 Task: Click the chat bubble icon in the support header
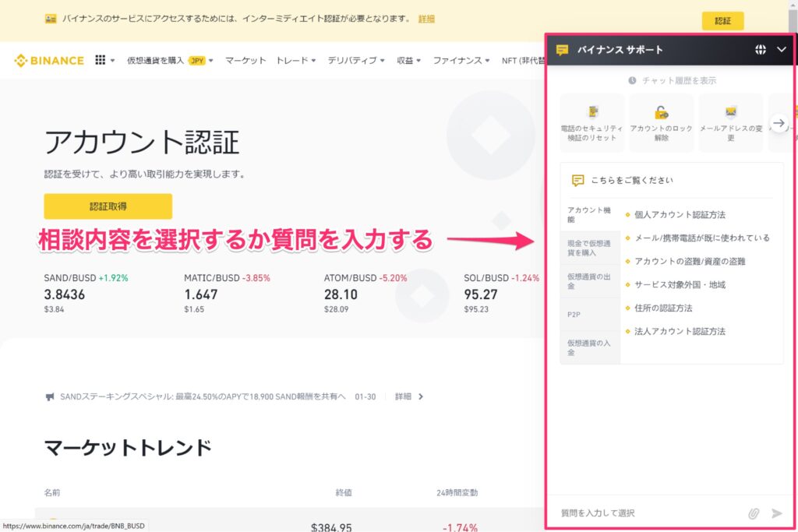tap(562, 50)
